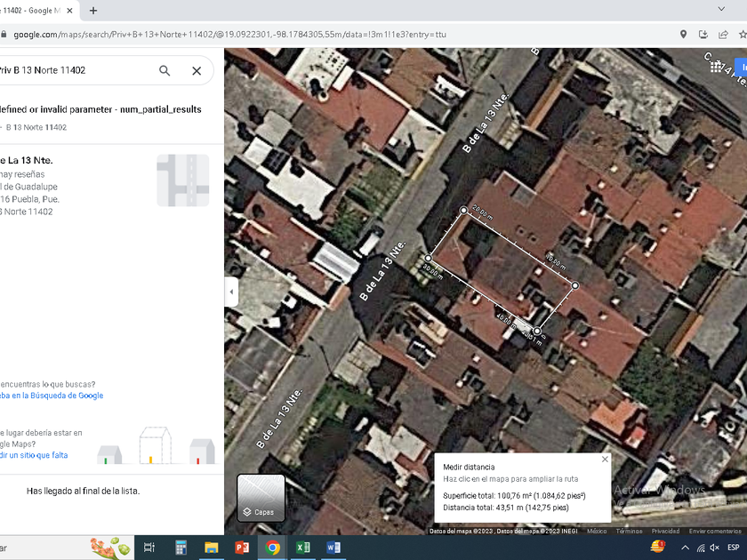This screenshot has width=747, height=560.
Task: Clear the search with the X icon
Action: point(197,70)
